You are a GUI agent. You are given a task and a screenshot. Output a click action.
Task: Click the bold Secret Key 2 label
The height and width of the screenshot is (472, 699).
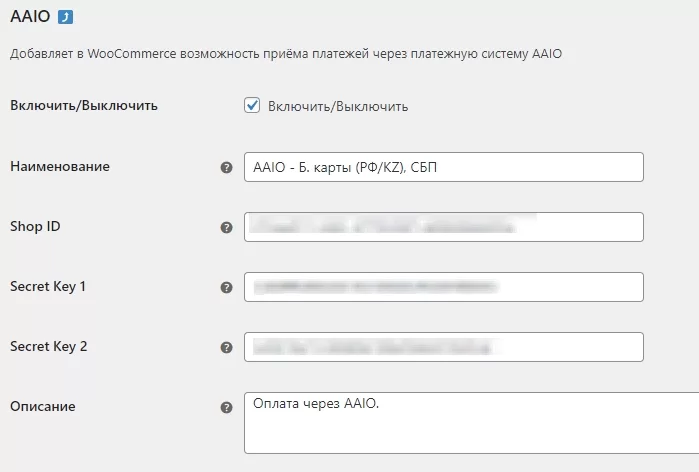48,346
